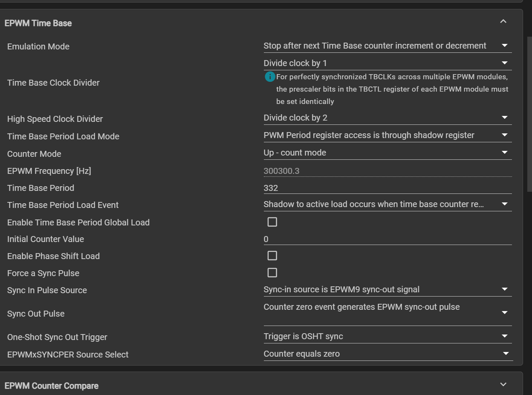Tick the Force a Sync Pulse checkbox

(272, 273)
